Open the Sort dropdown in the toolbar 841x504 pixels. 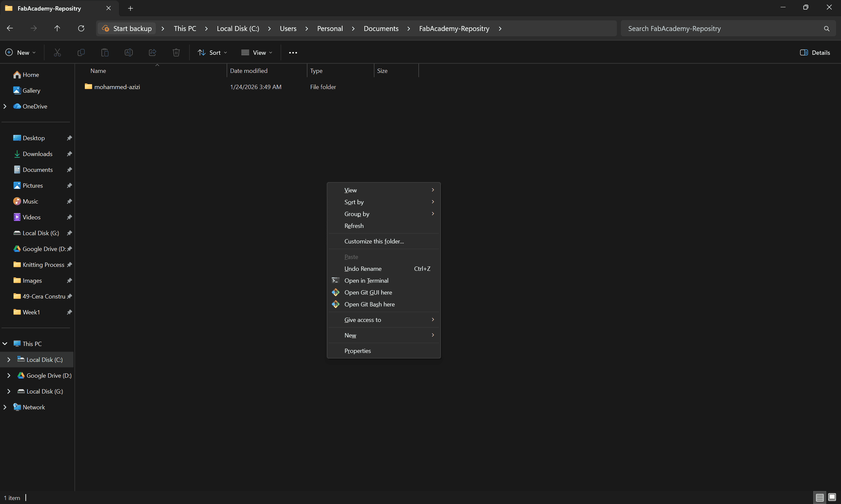(x=212, y=53)
